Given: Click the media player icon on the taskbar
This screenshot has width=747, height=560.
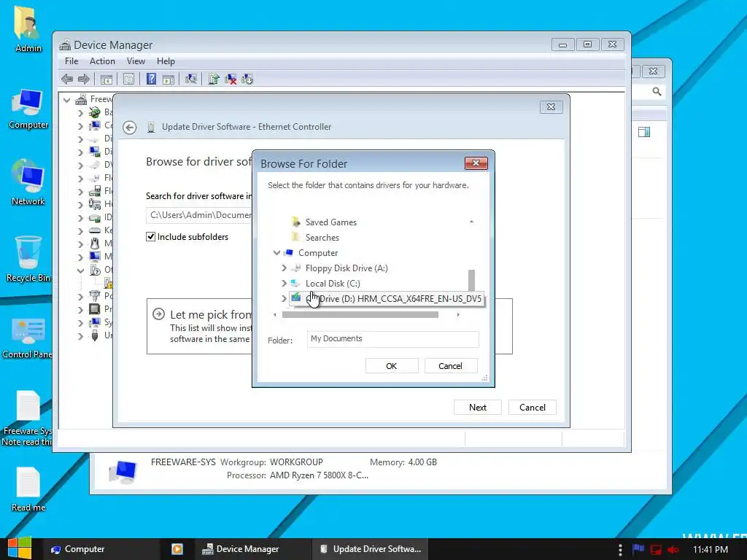Looking at the screenshot, I should tap(177, 549).
